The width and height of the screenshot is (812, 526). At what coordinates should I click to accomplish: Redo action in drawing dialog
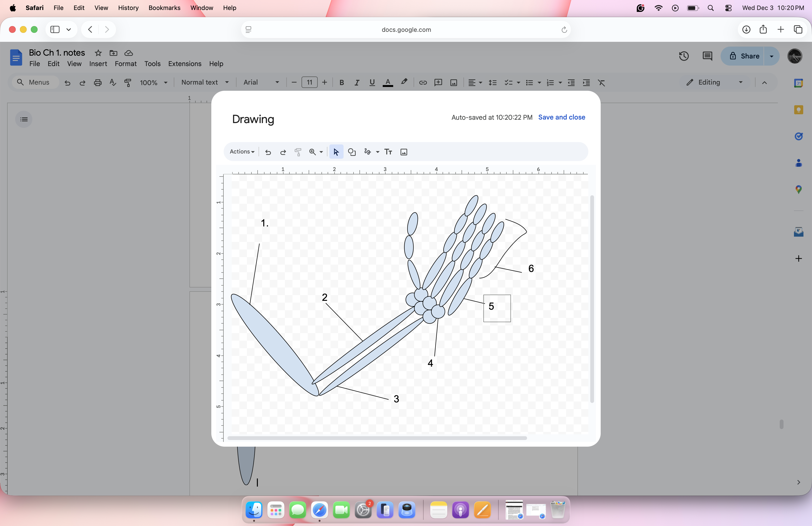(x=283, y=152)
